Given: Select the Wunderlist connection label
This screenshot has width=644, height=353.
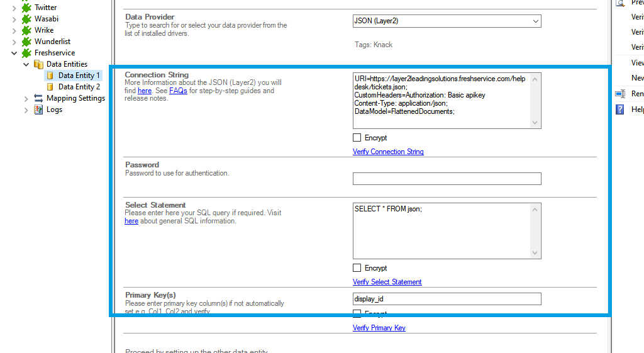Looking at the screenshot, I should 52,42.
